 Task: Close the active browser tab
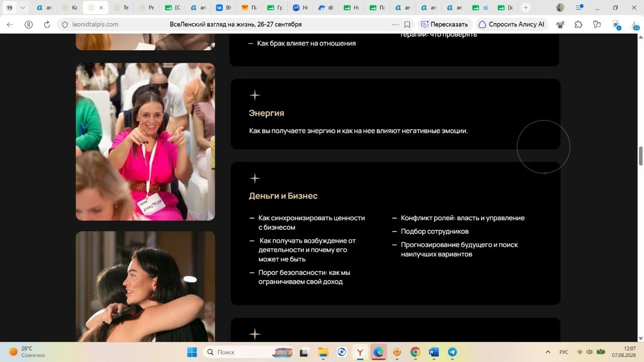coord(101,8)
